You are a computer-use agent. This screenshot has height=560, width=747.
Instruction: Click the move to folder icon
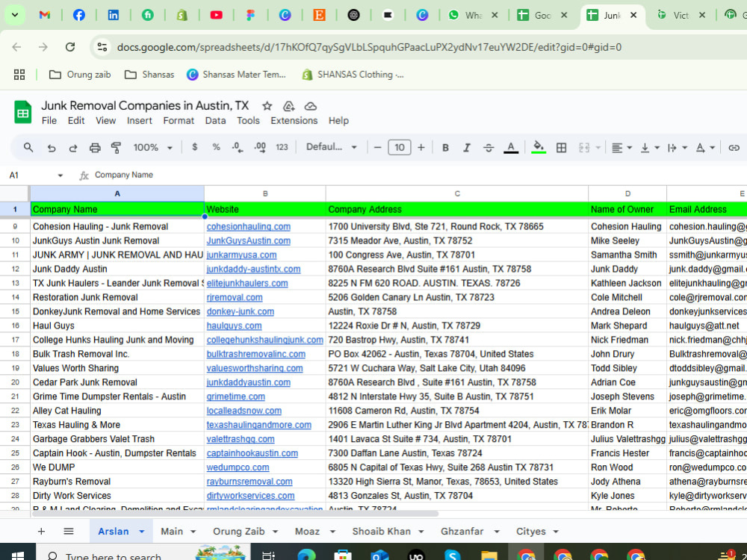click(288, 106)
